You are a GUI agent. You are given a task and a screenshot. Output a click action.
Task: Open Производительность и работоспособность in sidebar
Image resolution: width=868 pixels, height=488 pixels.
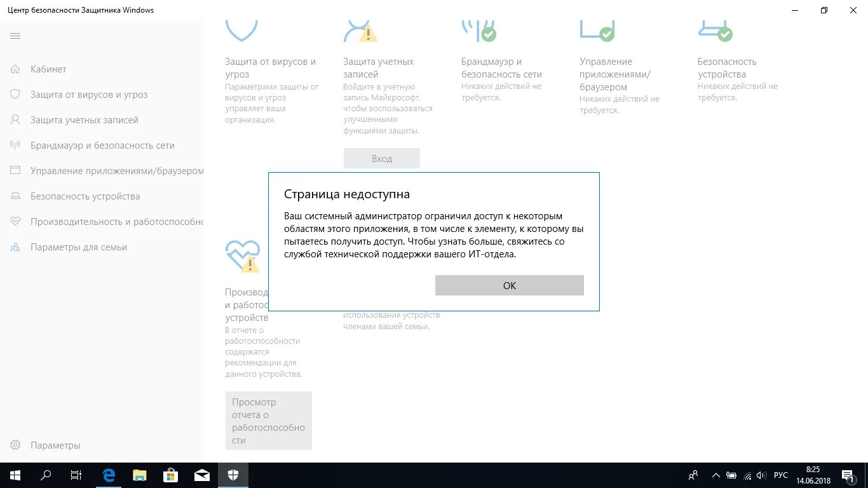[x=117, y=222]
